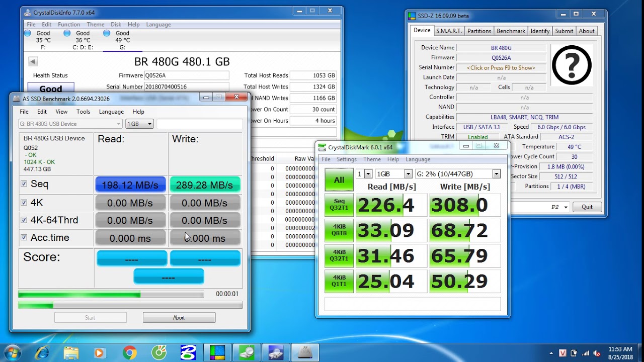
Task: Click the empty text box below CrystalDiskMark results
Action: coord(413,304)
